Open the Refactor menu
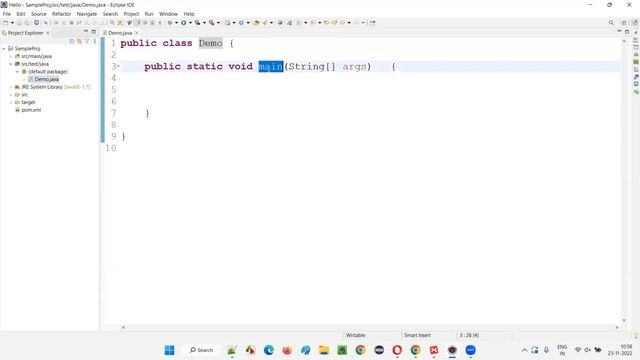640x360 pixels. [x=62, y=14]
